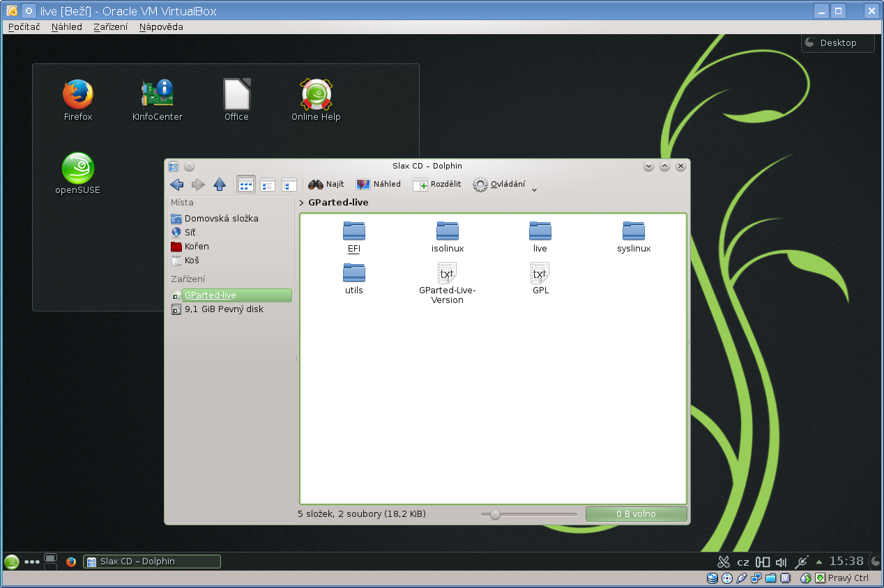Adjust the icon zoom slider handle
This screenshot has height=588, width=884.
point(495,514)
